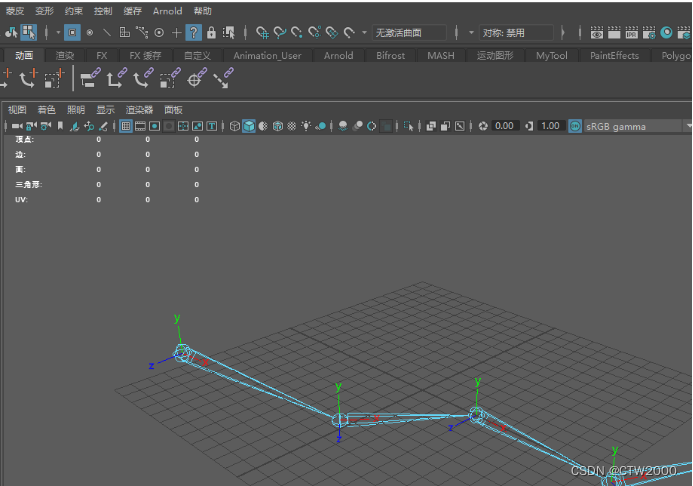
Task: Select by hierarchy and combinations icon
Action: point(11,32)
